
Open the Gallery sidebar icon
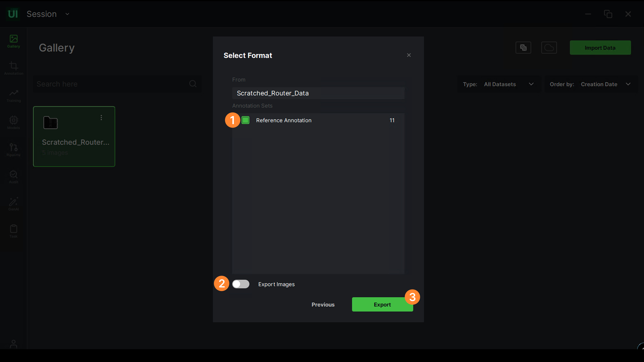click(x=13, y=41)
